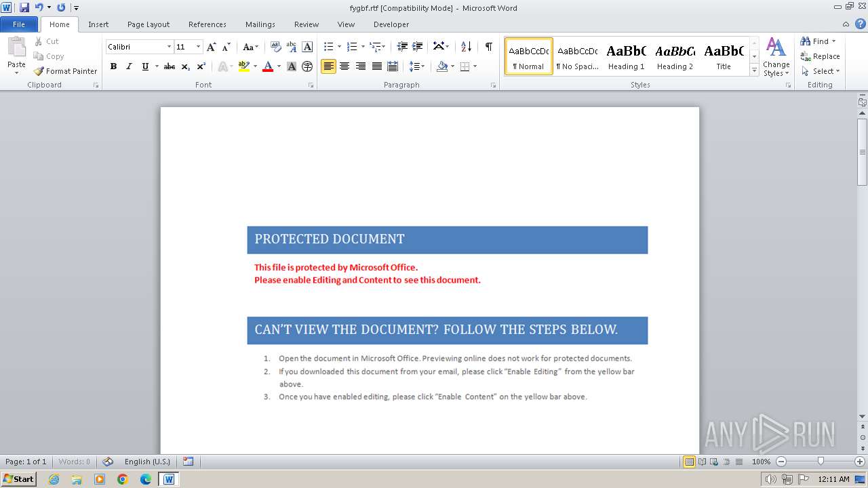Click the Character Shading icon

click(292, 66)
